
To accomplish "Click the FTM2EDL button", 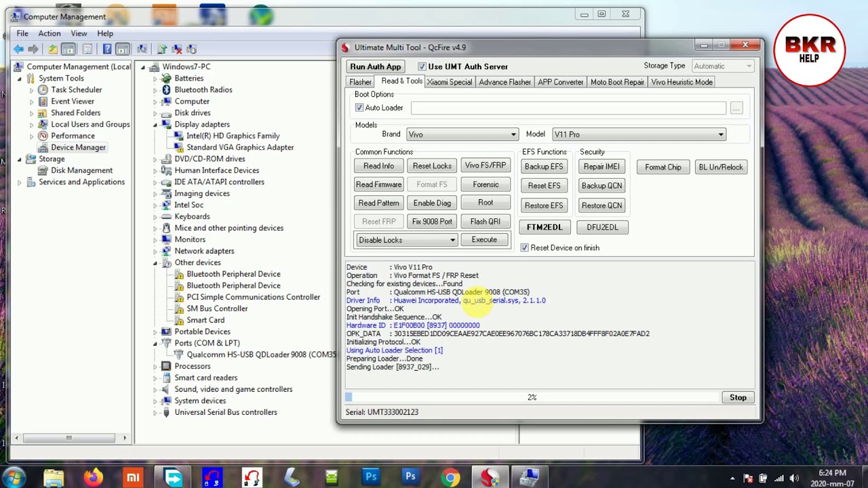I will click(545, 227).
